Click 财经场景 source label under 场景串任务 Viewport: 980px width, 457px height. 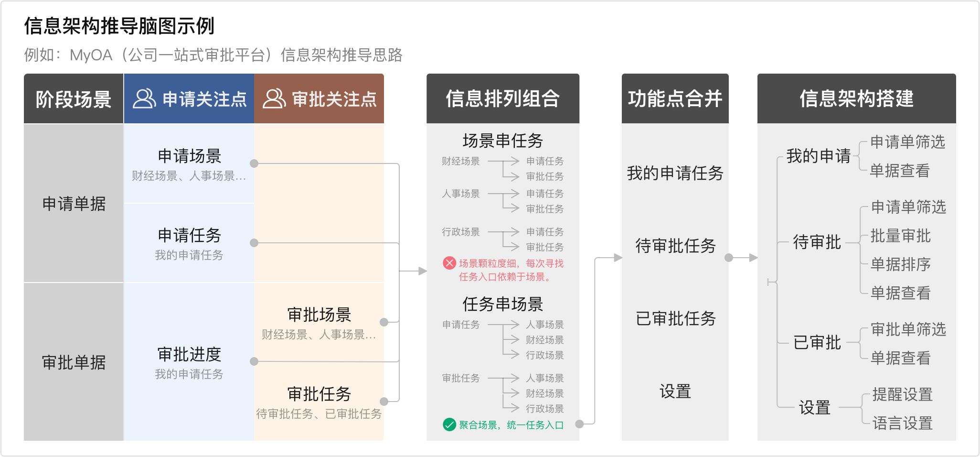(461, 161)
